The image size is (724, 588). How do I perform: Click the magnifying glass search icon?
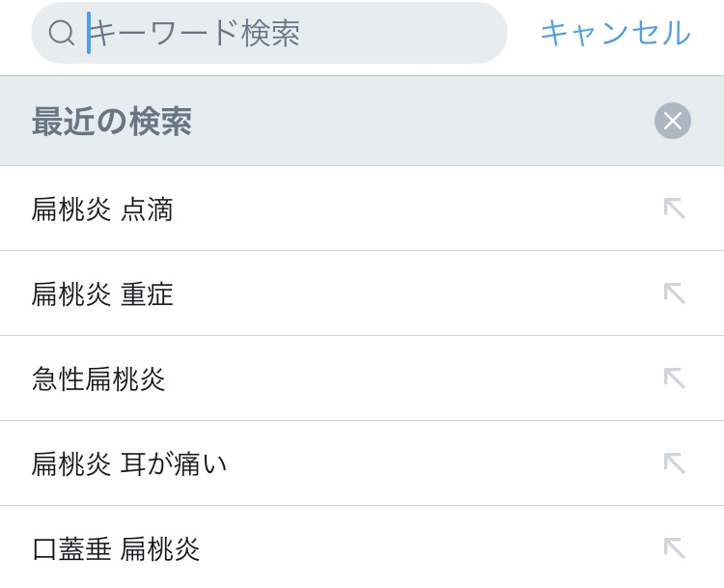(x=62, y=33)
